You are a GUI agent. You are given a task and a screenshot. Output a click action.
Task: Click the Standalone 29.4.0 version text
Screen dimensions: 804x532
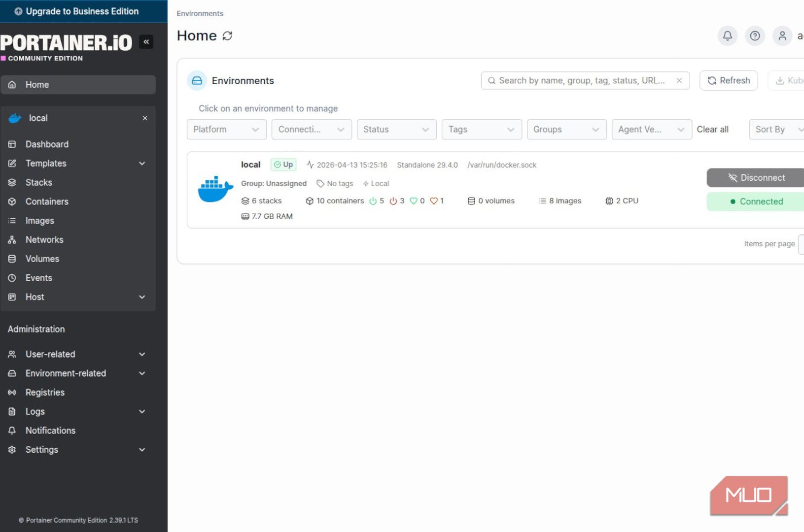[x=427, y=165]
